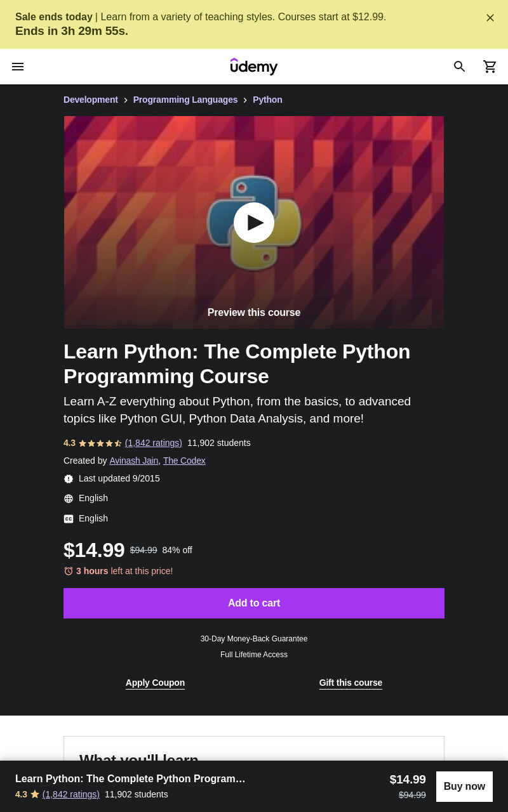Open the Development breadcrumb
This screenshot has height=812, width=508.
(x=91, y=100)
